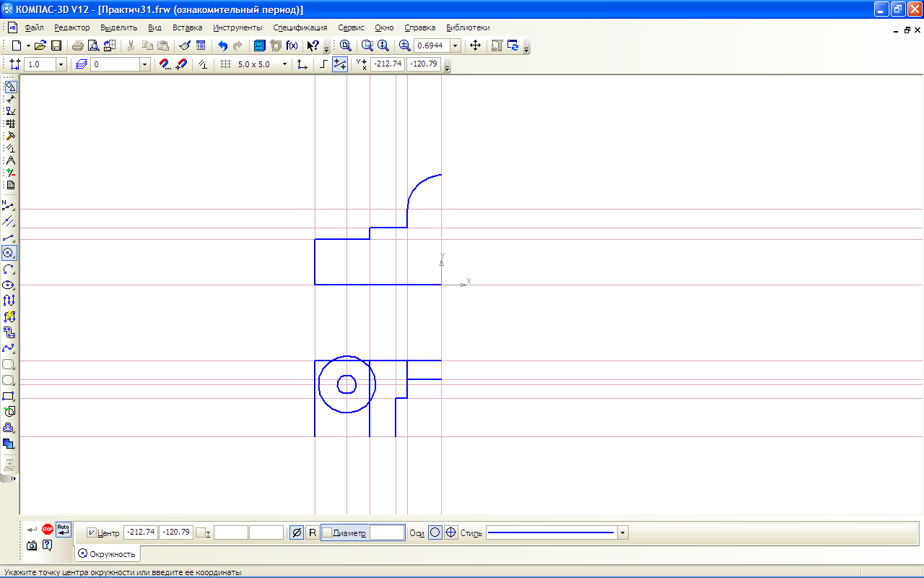Open the Справка menu
924x578 pixels.
tap(420, 27)
